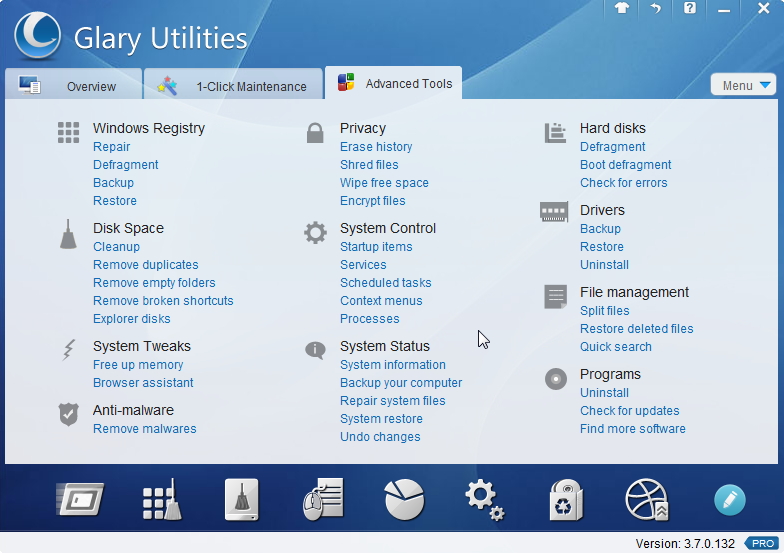Click the Programs disc icon
The width and height of the screenshot is (784, 553).
(556, 379)
